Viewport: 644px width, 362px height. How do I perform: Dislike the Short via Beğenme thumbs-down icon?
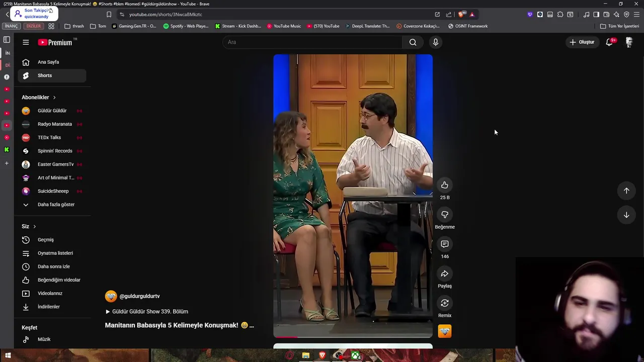click(x=444, y=215)
